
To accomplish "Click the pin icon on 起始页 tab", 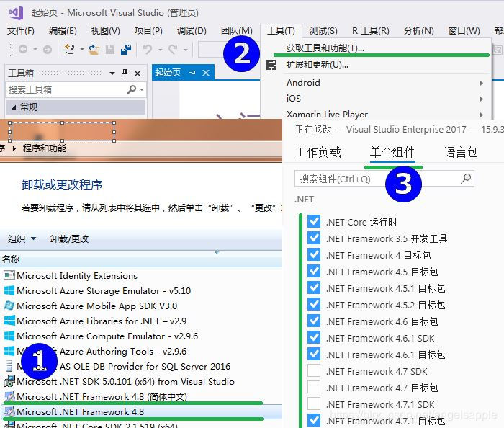I will coord(192,72).
